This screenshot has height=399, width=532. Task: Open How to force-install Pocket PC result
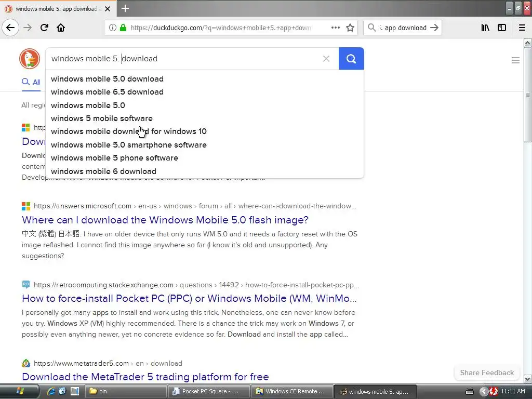189,298
